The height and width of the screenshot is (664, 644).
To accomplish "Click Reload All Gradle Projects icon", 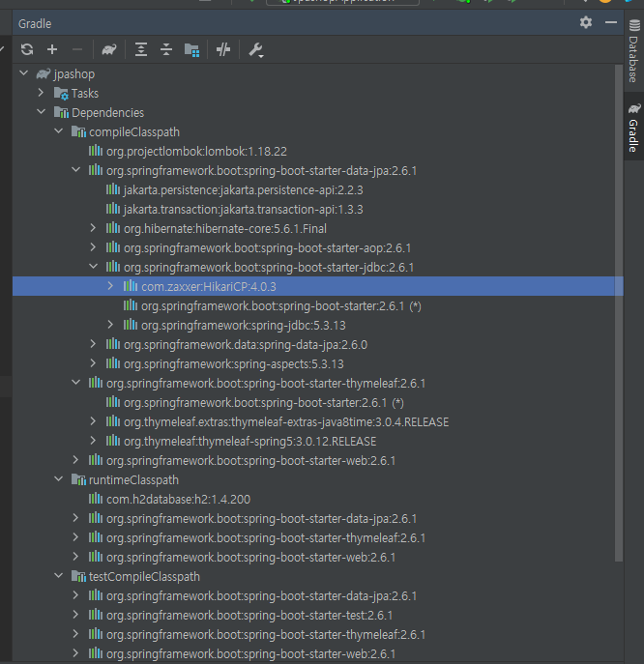I will point(27,49).
